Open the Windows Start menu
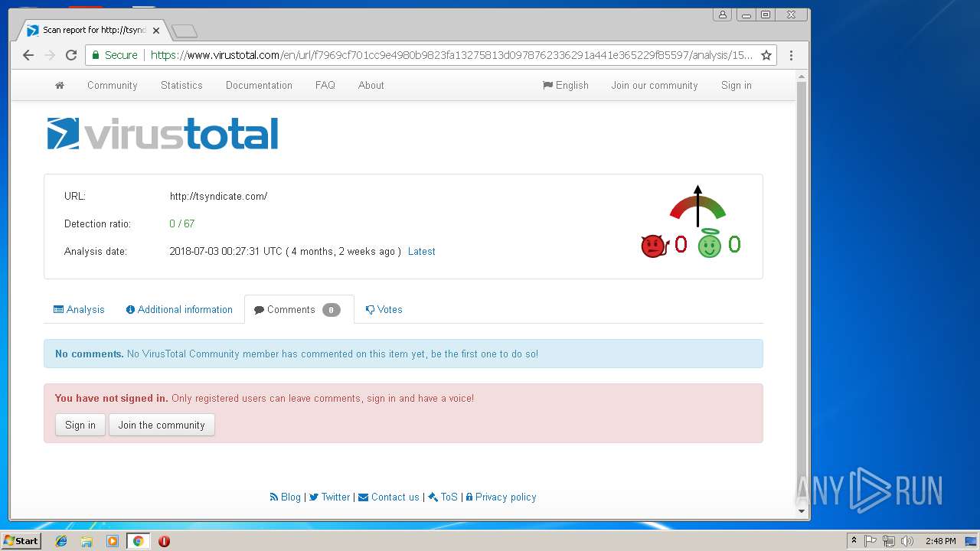 (x=21, y=541)
